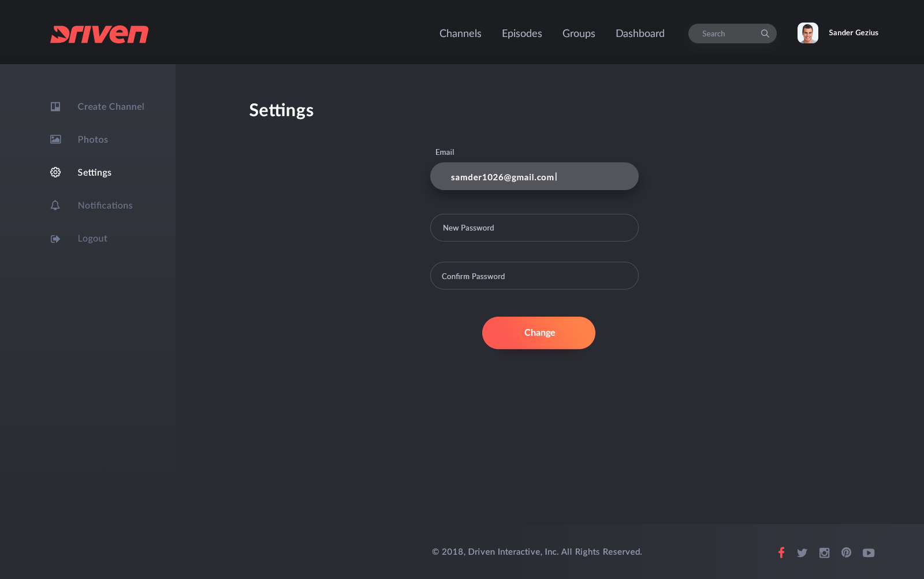This screenshot has width=924, height=579.
Task: Click Sander Gezius profile avatar
Action: pos(807,33)
